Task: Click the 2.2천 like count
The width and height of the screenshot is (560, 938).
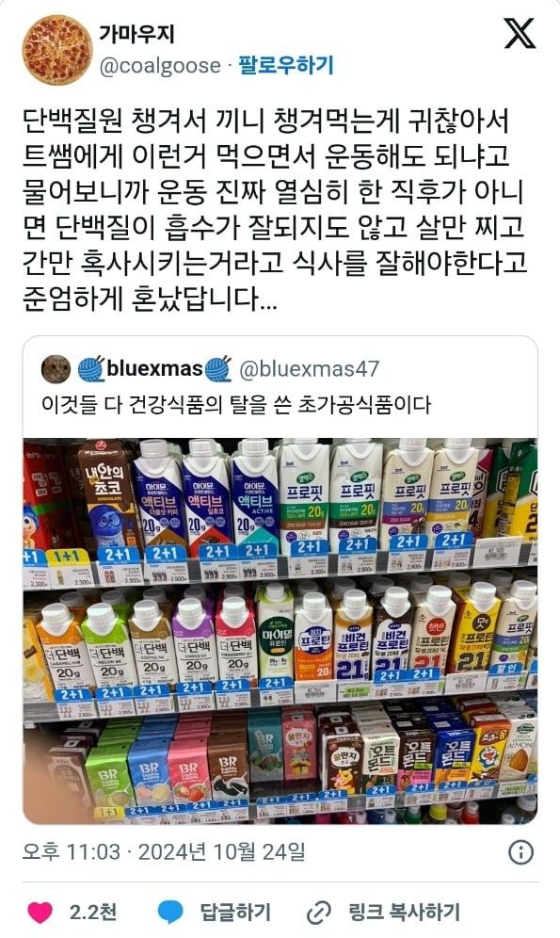Action: (x=92, y=913)
